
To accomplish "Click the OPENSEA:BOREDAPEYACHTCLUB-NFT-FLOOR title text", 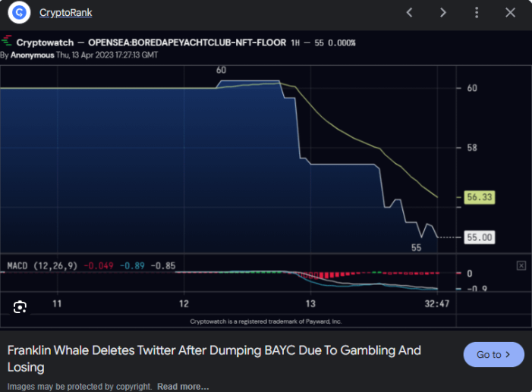I will (187, 42).
